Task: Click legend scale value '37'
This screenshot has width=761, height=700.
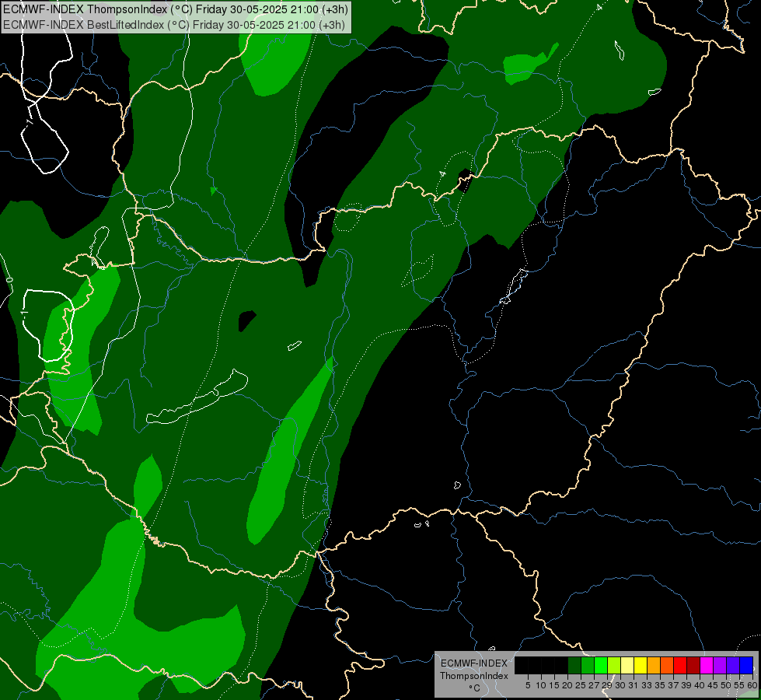Action: 674,685
